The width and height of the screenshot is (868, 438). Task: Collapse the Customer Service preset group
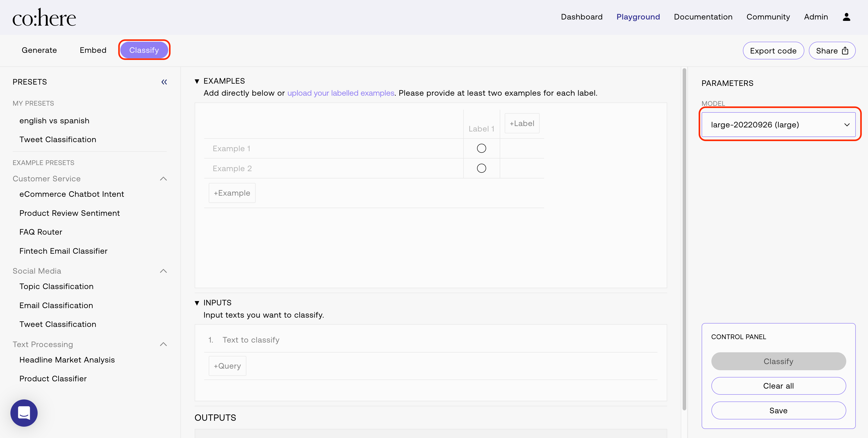tap(163, 179)
